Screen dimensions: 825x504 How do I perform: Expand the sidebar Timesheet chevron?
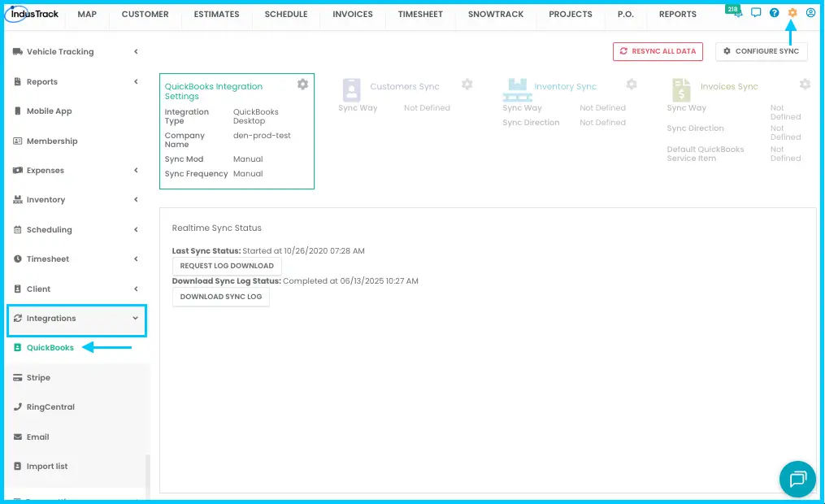coord(136,259)
